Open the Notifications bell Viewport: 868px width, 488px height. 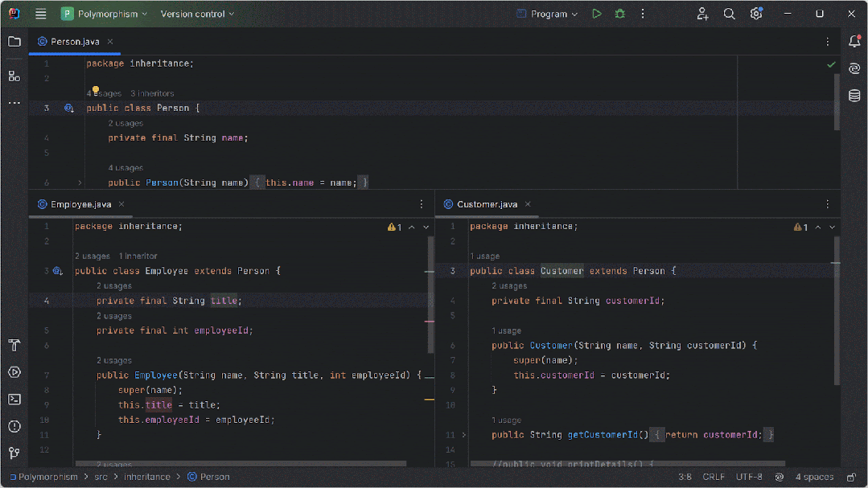[854, 41]
